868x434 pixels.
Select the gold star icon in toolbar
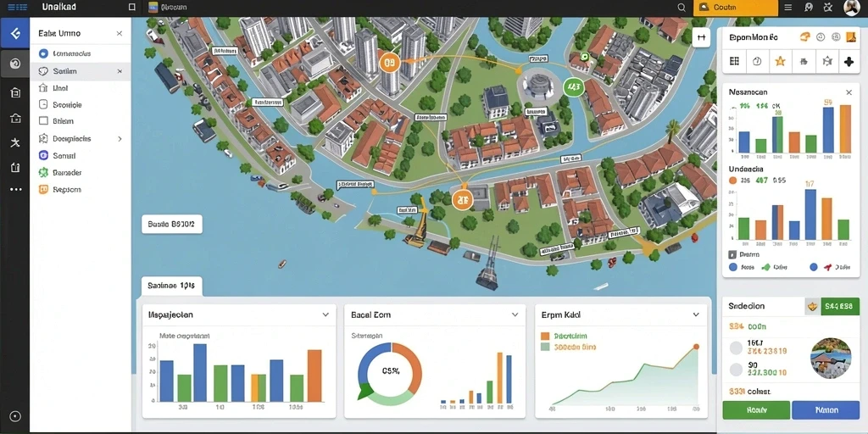[780, 61]
